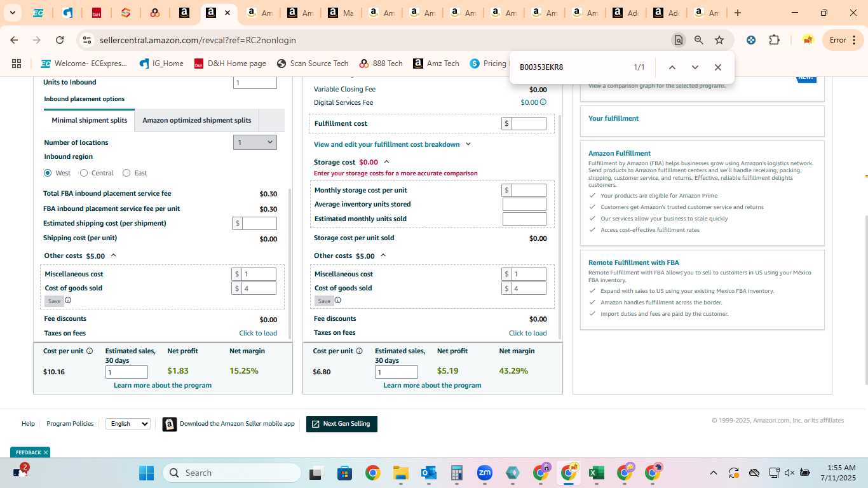Open the English language dropdown
868x488 pixels.
click(128, 424)
